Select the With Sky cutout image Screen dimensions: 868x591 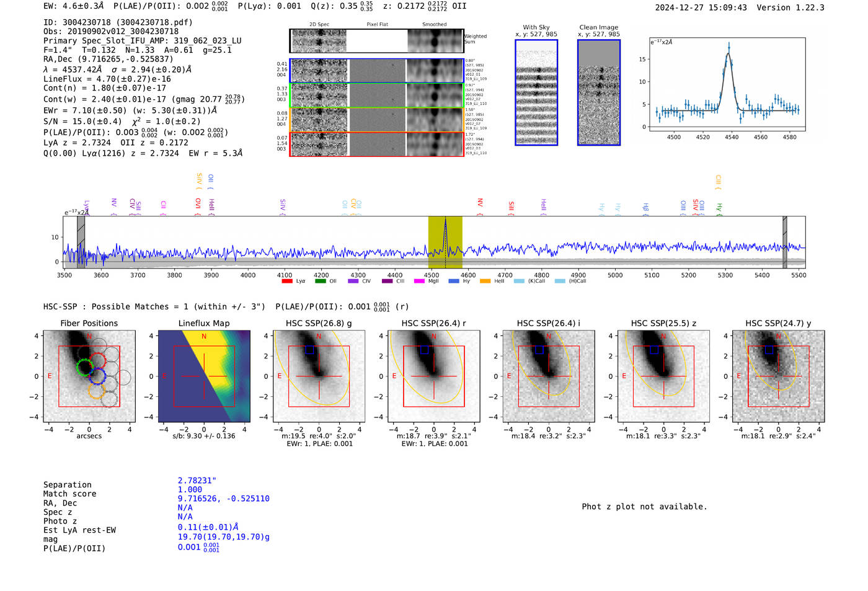pos(536,92)
